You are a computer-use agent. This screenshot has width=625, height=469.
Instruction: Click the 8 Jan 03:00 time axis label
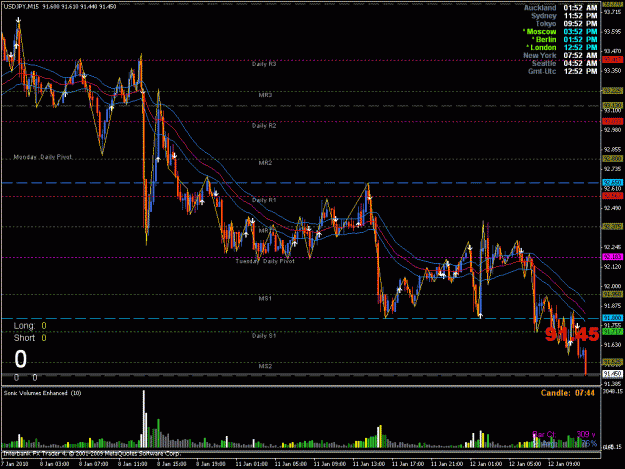pos(55,464)
